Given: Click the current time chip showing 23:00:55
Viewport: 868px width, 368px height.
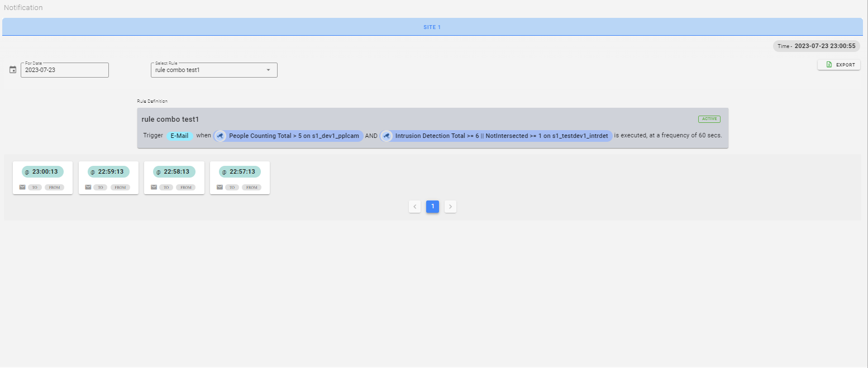Looking at the screenshot, I should click(816, 46).
